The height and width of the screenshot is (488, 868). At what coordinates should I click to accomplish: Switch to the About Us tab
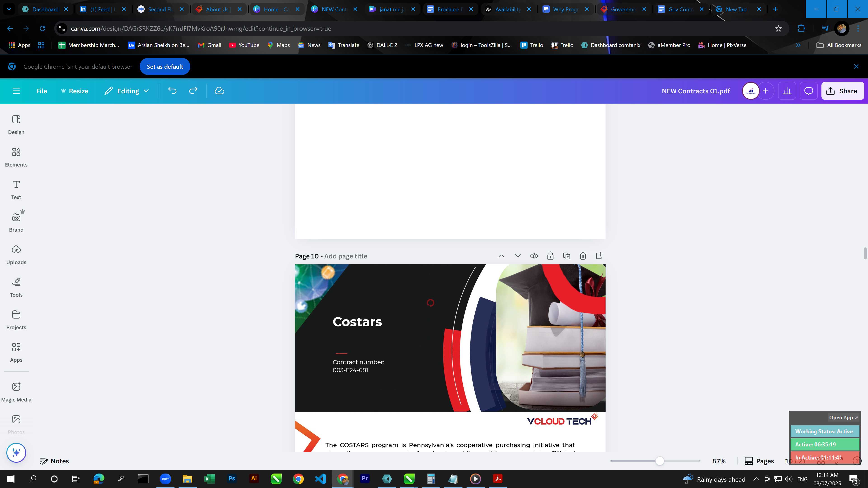[218, 9]
